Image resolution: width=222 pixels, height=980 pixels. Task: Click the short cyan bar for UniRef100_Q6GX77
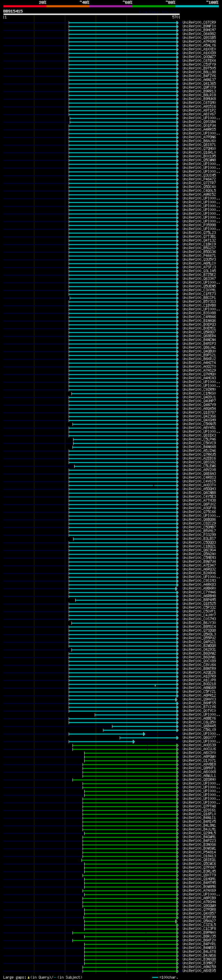pyautogui.click(x=149, y=737)
